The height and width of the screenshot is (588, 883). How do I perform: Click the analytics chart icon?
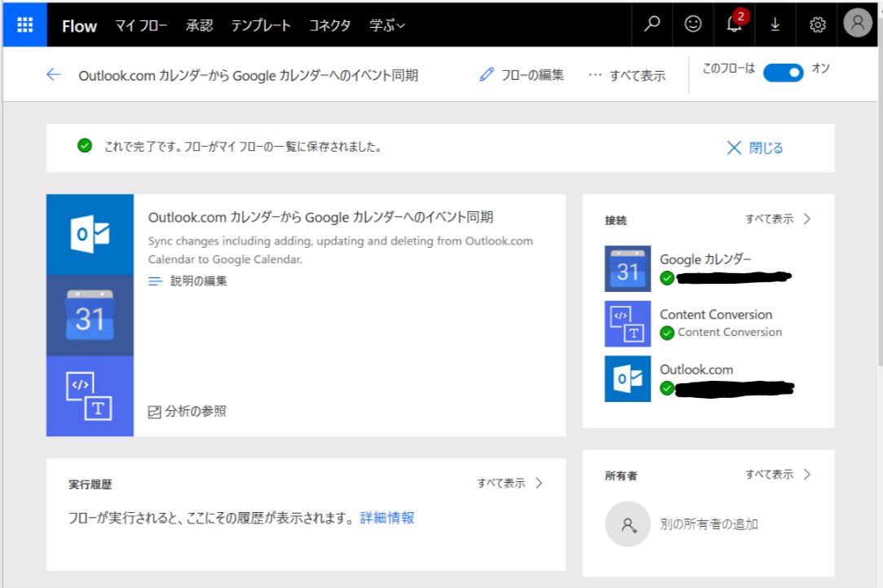(x=154, y=412)
